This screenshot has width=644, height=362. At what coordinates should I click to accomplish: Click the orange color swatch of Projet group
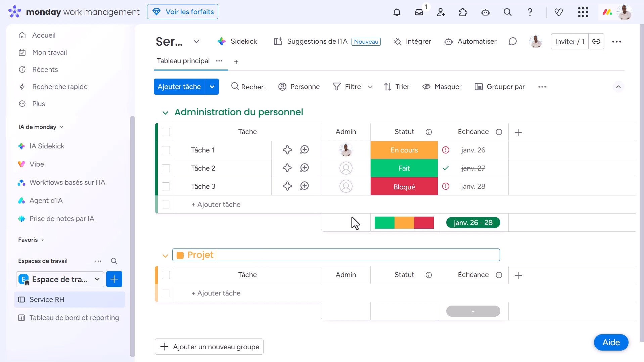[x=180, y=255]
